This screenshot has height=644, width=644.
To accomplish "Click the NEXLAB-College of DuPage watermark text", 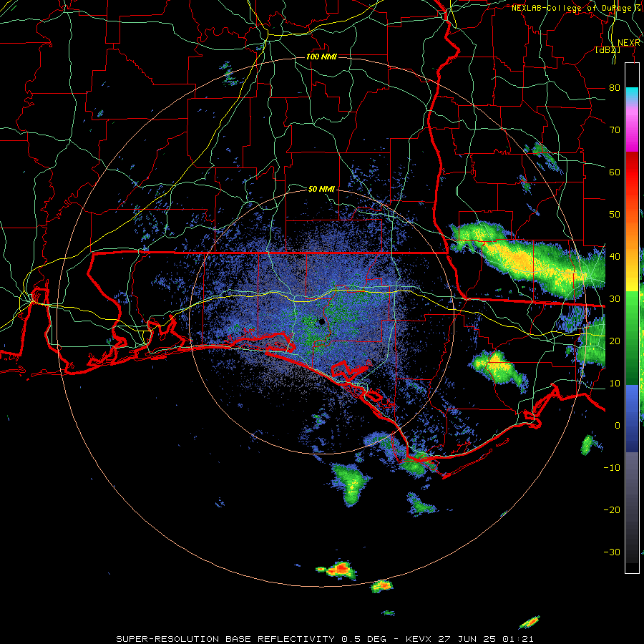I will pos(576,8).
